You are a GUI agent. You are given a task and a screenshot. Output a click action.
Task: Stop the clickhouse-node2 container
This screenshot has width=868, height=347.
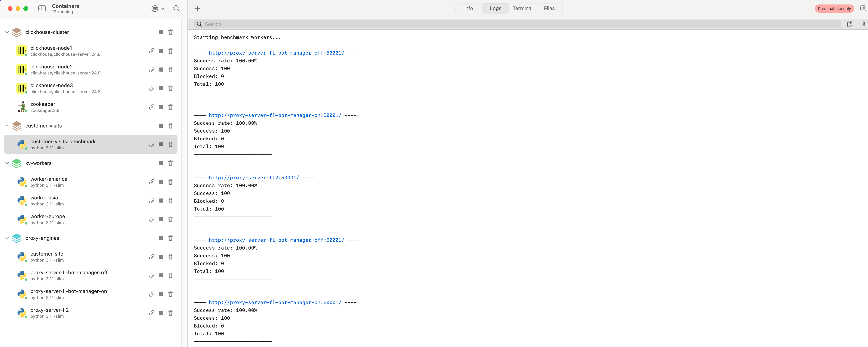pos(161,70)
